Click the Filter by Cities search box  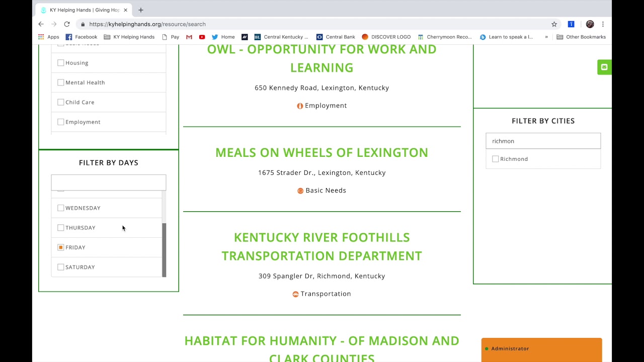[x=543, y=141]
